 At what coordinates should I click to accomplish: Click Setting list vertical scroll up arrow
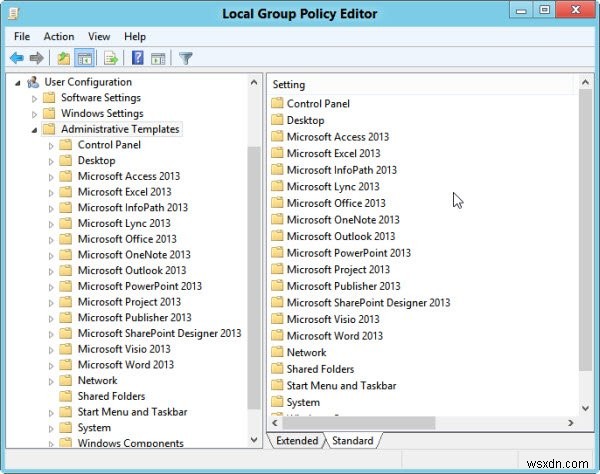click(585, 82)
